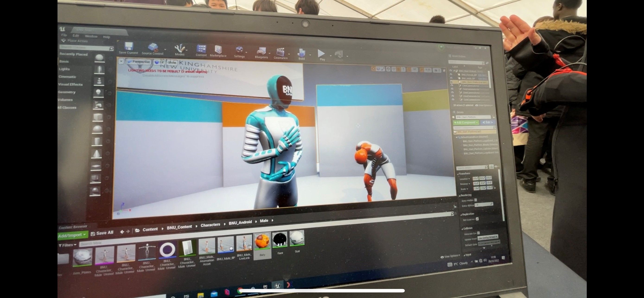Screen dimensions: 644x298
Task: Open the Body asset thumbnail
Action: 262,241
